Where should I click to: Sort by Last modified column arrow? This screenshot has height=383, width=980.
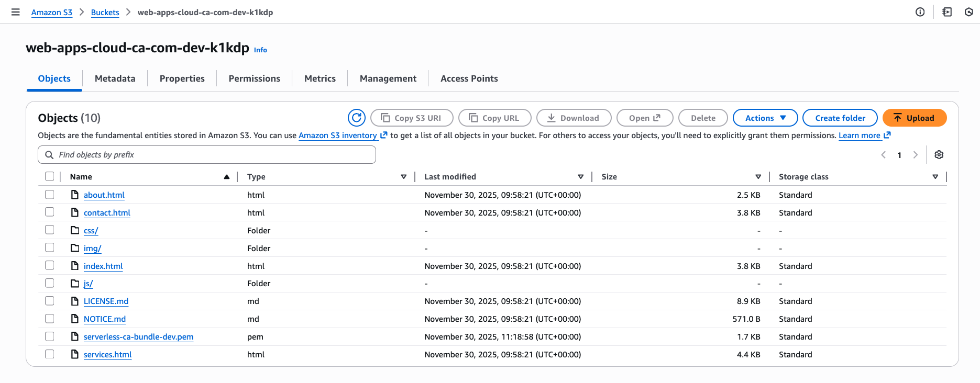pyautogui.click(x=581, y=177)
